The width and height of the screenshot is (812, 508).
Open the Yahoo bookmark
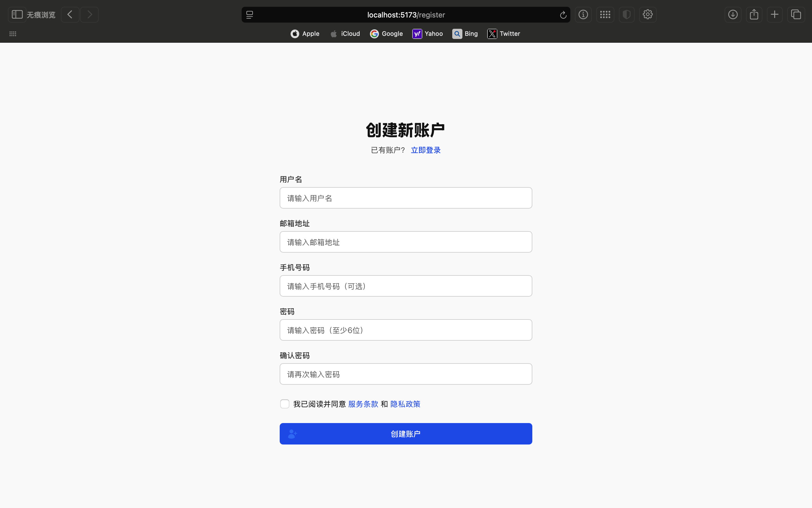427,34
